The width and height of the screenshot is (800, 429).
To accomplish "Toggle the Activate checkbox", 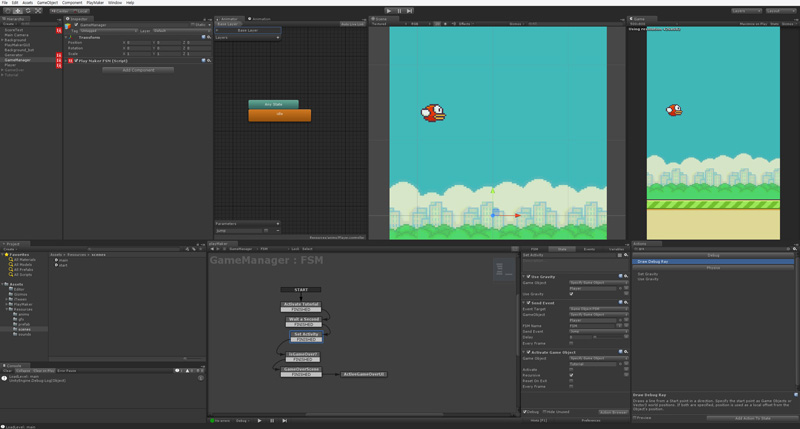I will point(571,369).
